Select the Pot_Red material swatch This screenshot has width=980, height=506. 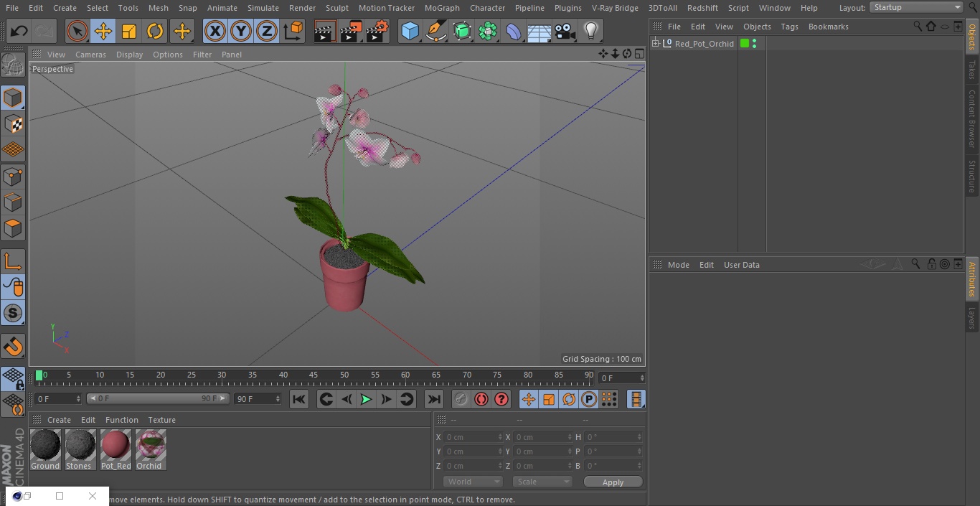click(x=116, y=450)
